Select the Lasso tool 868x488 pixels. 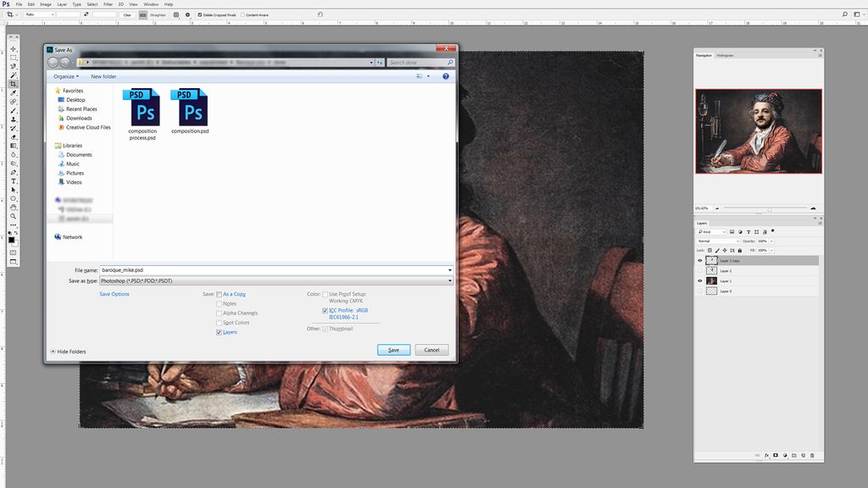coord(14,66)
